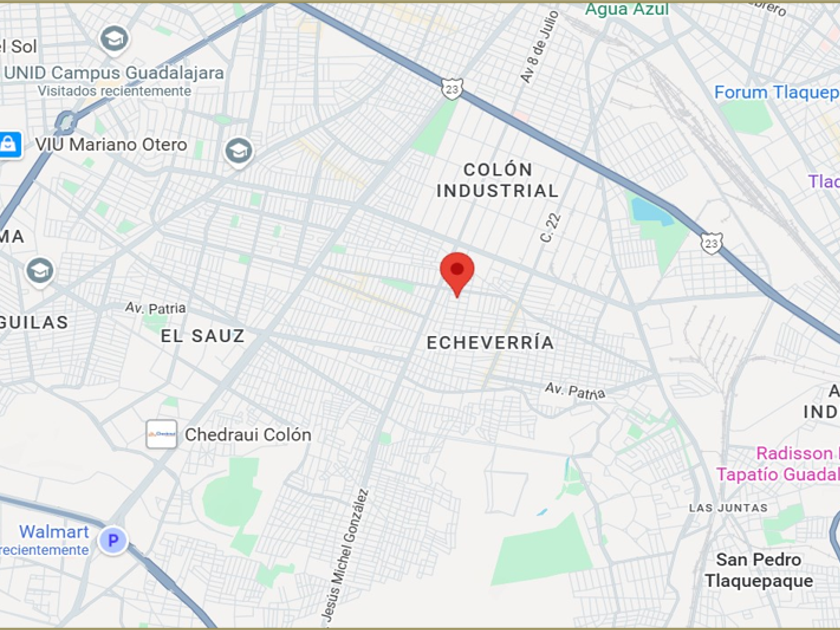The width and height of the screenshot is (840, 630).
Task: Select the Chedraui Colón text label
Action: tap(248, 434)
